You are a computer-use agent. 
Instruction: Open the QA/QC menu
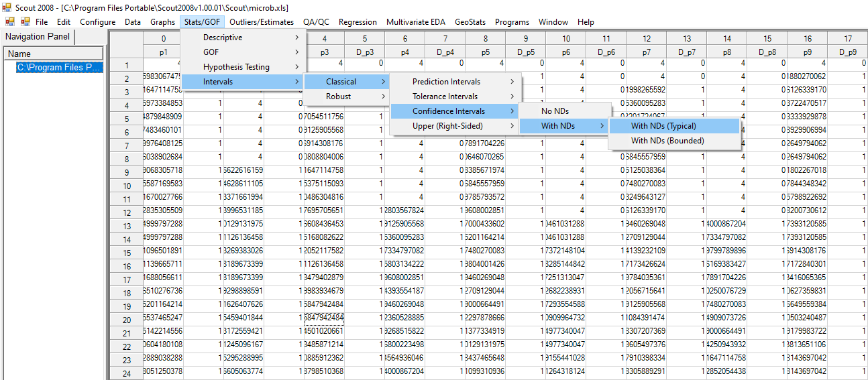tap(317, 22)
